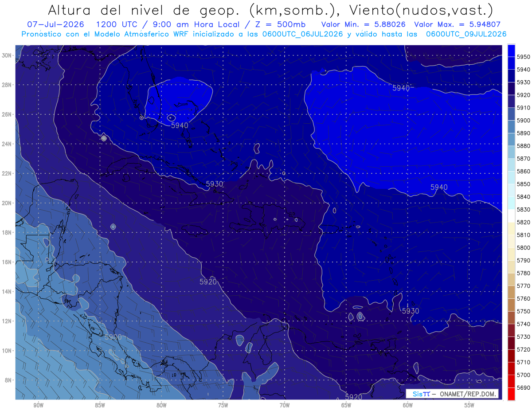Click the 65W longitude axis label

point(346,405)
